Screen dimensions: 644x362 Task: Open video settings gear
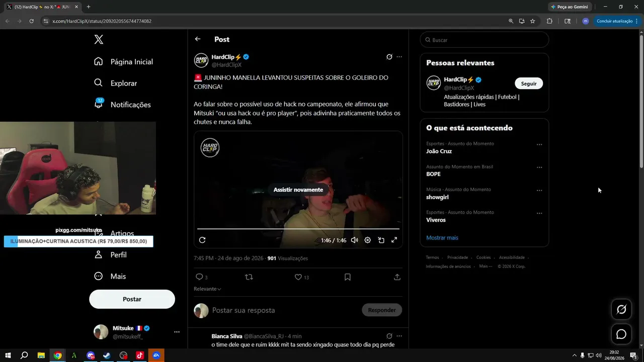tap(368, 240)
